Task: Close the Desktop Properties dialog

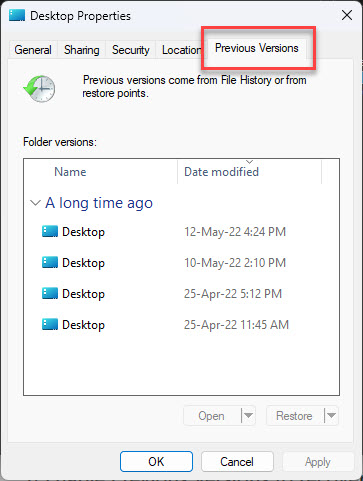Action: (x=347, y=15)
